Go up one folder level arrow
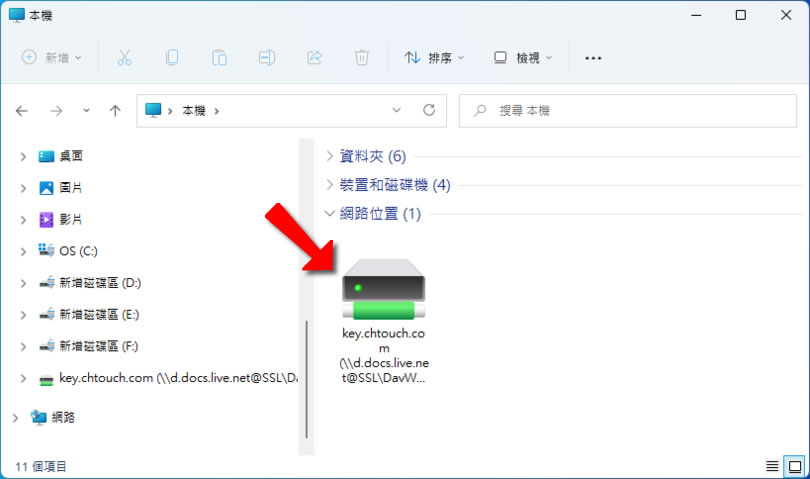 tap(115, 111)
